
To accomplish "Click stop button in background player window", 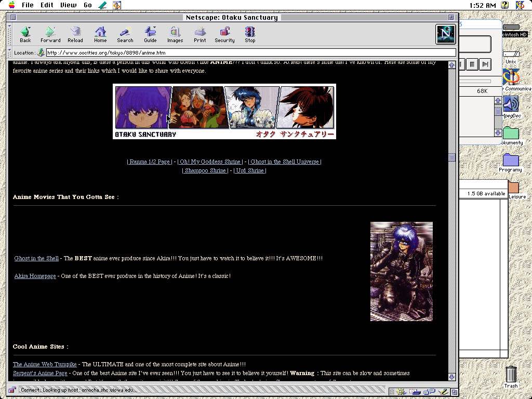I will (472, 64).
